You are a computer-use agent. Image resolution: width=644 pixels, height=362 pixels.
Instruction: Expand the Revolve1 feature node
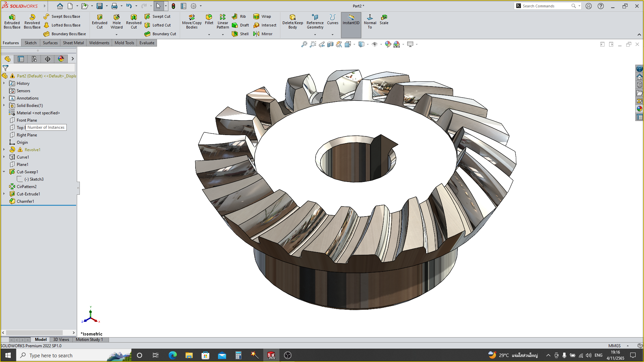tap(4, 149)
